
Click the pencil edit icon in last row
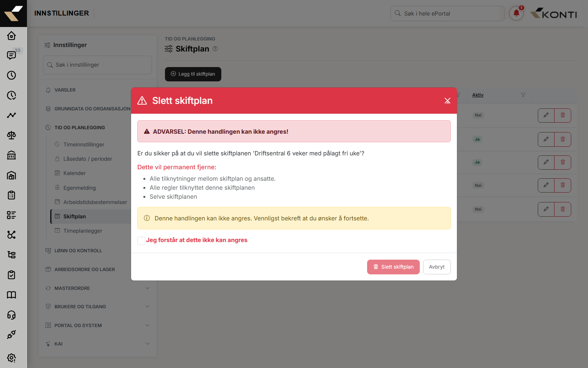[x=546, y=209]
